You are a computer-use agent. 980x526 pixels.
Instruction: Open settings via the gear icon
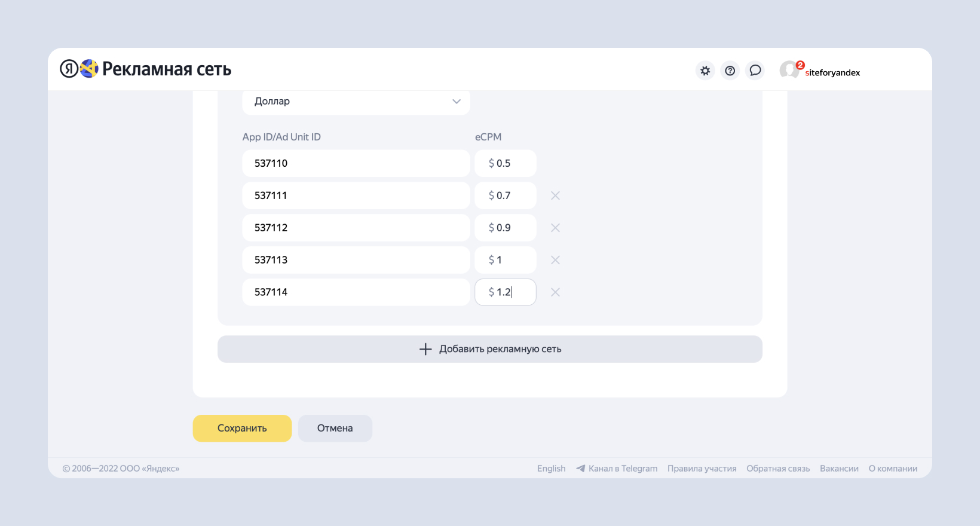coord(705,71)
